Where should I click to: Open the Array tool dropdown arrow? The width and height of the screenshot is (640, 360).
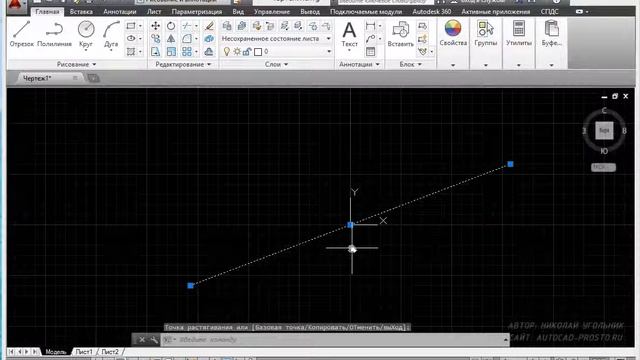pos(196,52)
